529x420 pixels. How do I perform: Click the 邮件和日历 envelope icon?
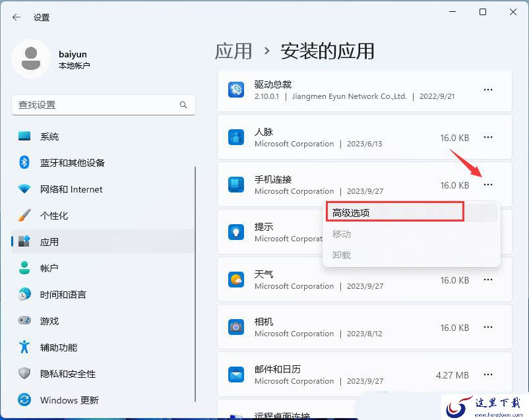[236, 375]
